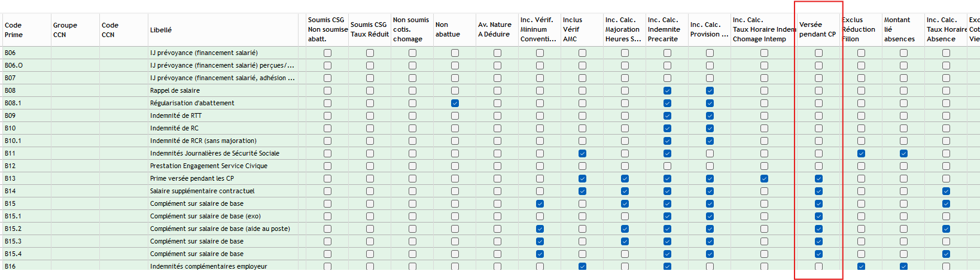Select the 'Versée pendant CP' column header
The image size is (980, 280).
(x=817, y=29)
